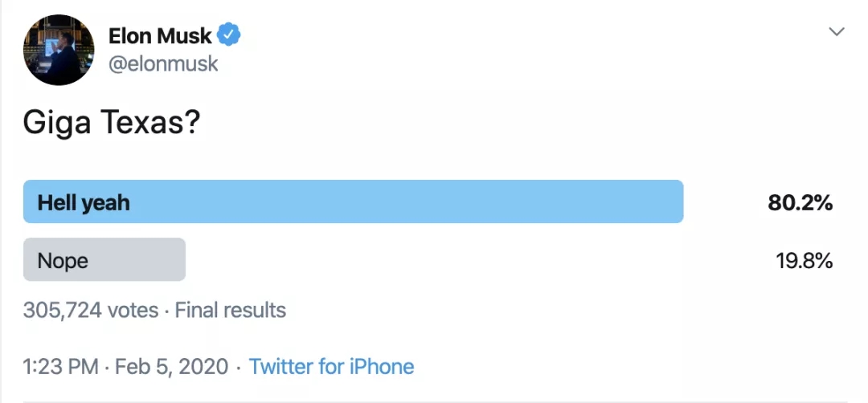Screen dimensions: 868x403
Task: Click the 305,724 votes count
Action: point(90,310)
